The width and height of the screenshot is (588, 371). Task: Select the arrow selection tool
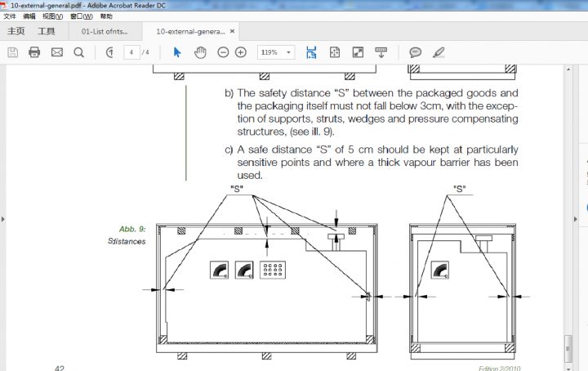click(x=177, y=52)
